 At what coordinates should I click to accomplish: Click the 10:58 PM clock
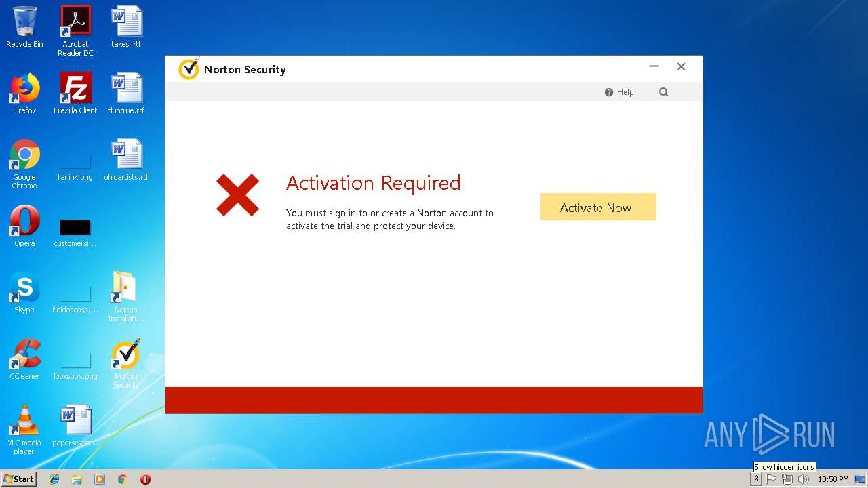point(833,479)
